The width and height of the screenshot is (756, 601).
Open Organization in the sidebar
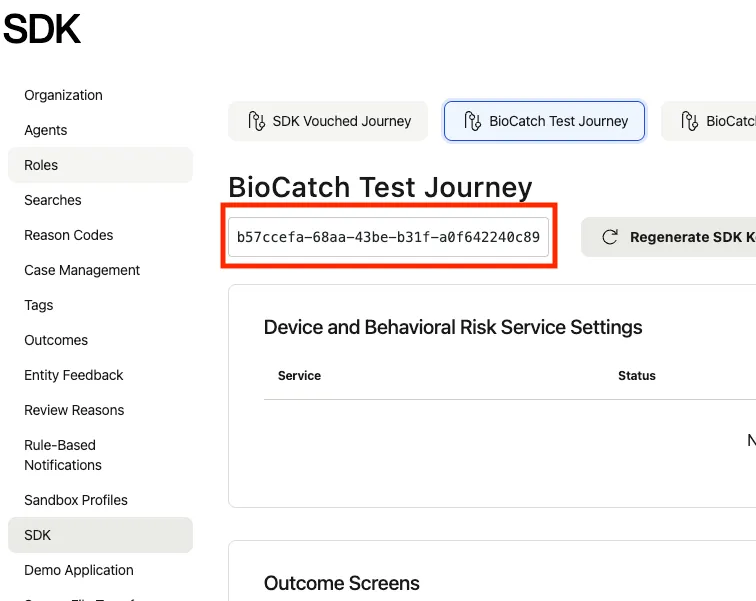click(x=63, y=95)
